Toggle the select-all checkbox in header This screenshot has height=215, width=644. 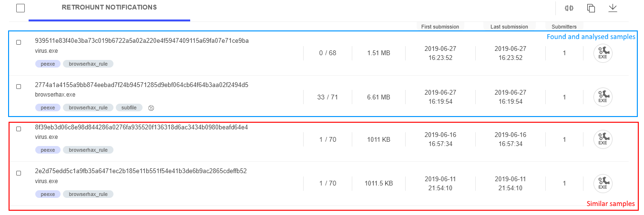click(x=20, y=8)
